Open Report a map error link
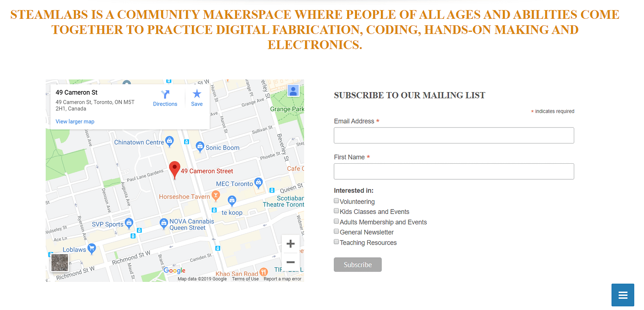Image resolution: width=644 pixels, height=310 pixels. coord(282,279)
